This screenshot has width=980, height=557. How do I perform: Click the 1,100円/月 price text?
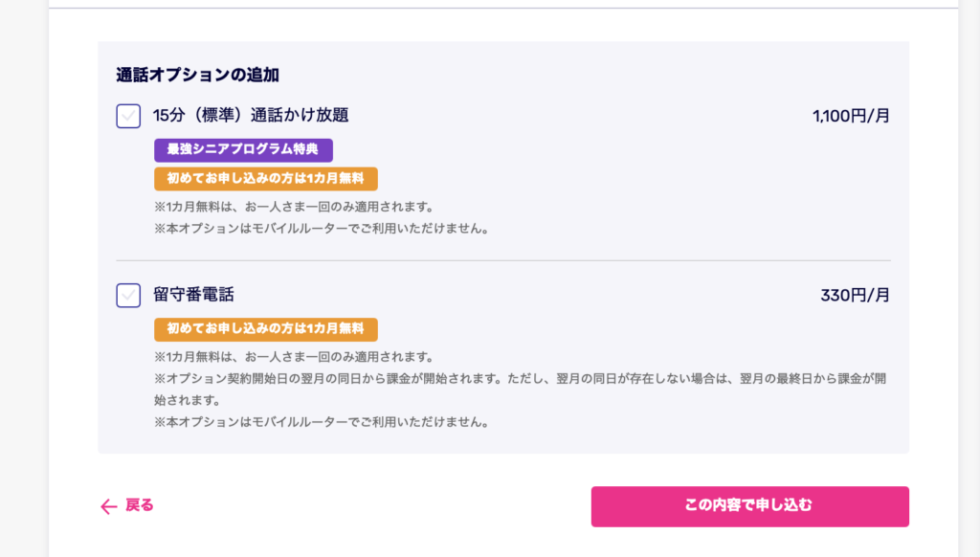(x=851, y=117)
